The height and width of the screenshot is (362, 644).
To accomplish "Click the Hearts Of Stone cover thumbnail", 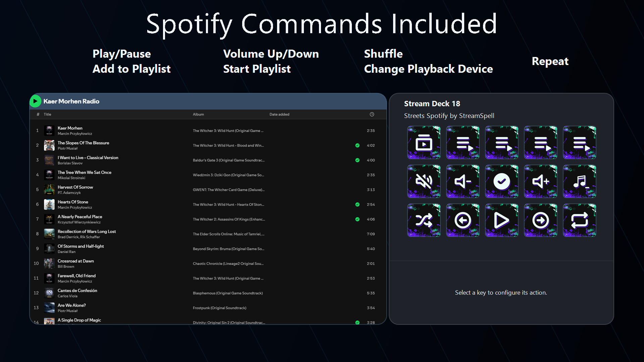I will (49, 204).
